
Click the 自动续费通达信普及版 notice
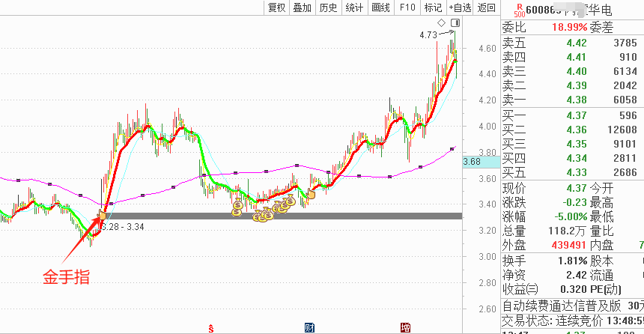pyautogui.click(x=561, y=306)
